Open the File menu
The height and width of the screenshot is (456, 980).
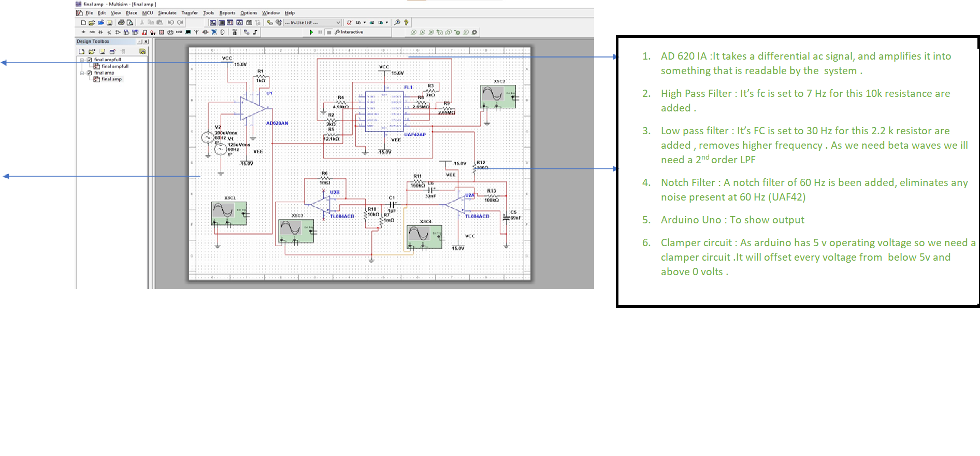click(x=89, y=13)
